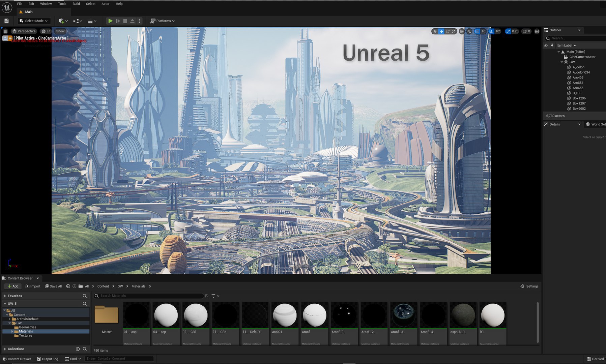Open the Output Log
Screen dimensions: 606x364
(48, 359)
